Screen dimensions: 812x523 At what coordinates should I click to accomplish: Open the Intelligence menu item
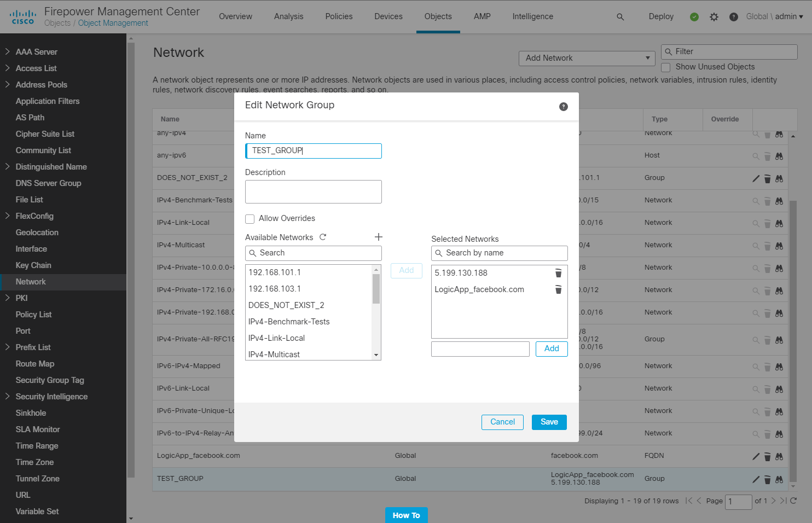[x=532, y=16]
